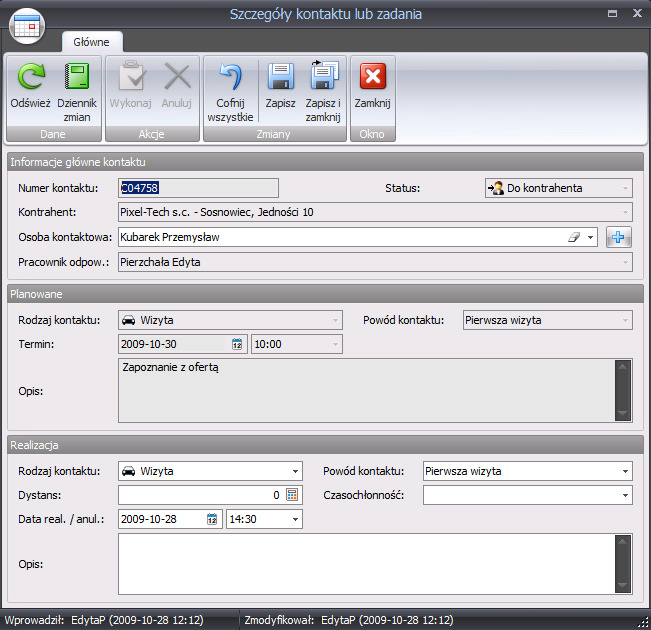This screenshot has height=630, width=651.
Task: Expand Osoba kontaktowa dropdown arrow
Action: click(x=590, y=238)
